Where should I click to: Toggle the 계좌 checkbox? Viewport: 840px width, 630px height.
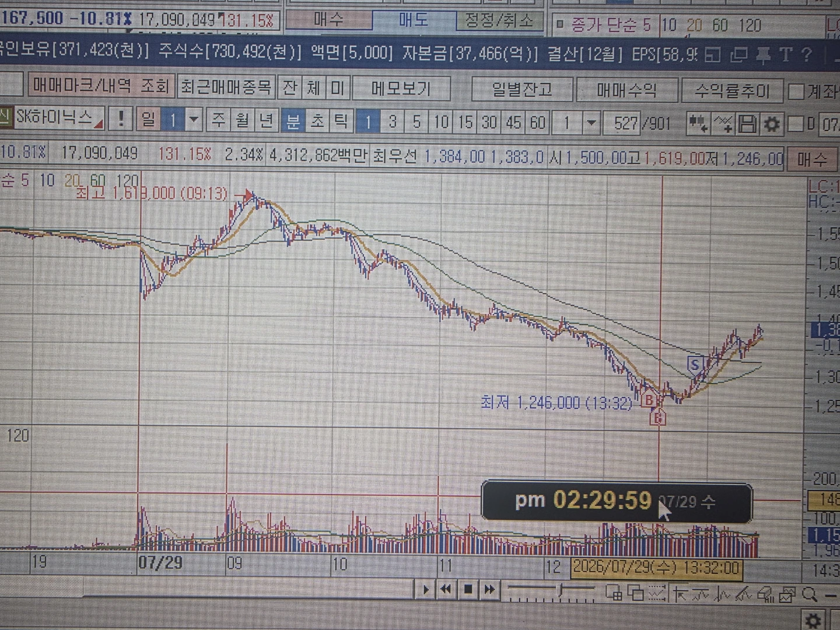[796, 92]
